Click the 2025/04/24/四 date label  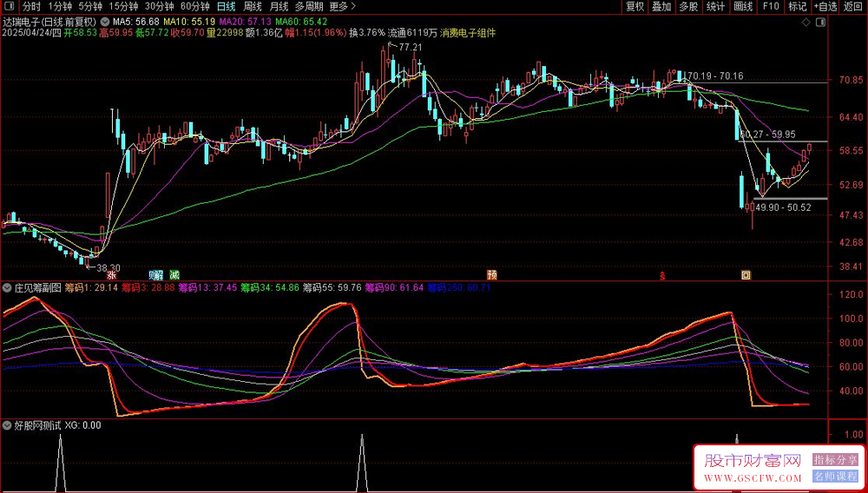[x=31, y=33]
